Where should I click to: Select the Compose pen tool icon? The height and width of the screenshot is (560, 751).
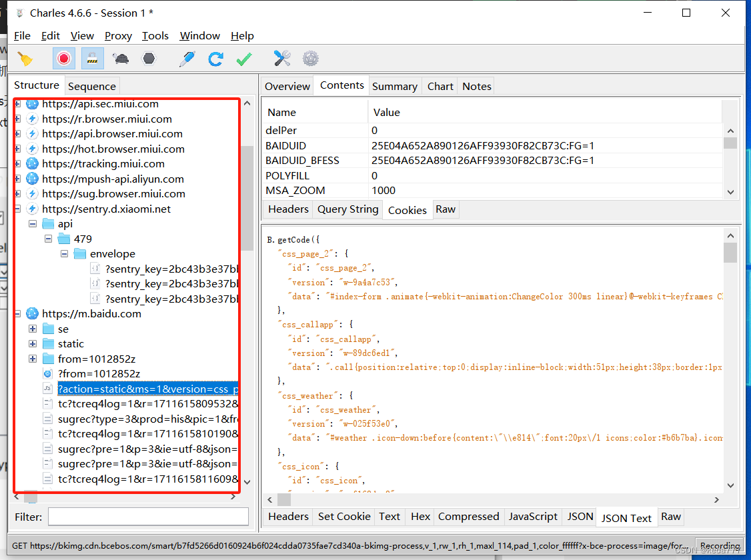coord(187,58)
